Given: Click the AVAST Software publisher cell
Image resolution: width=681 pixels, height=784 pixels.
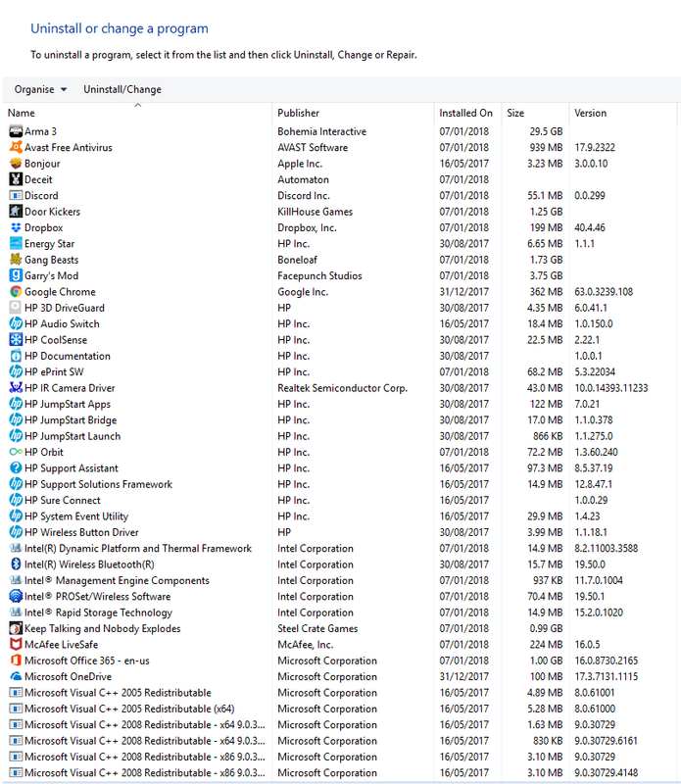Looking at the screenshot, I should pyautogui.click(x=313, y=148).
